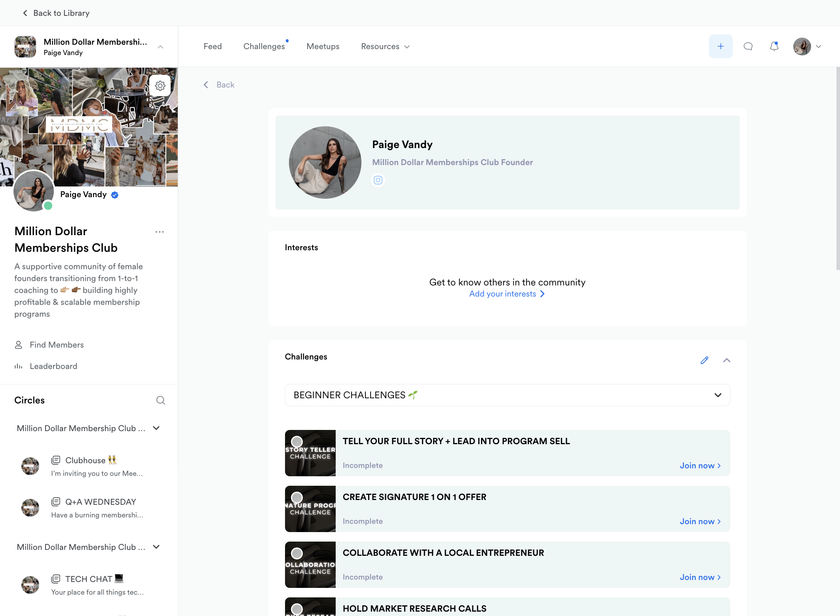Toggle completion circle on Story Teller challenge
The height and width of the screenshot is (616, 840).
[297, 441]
